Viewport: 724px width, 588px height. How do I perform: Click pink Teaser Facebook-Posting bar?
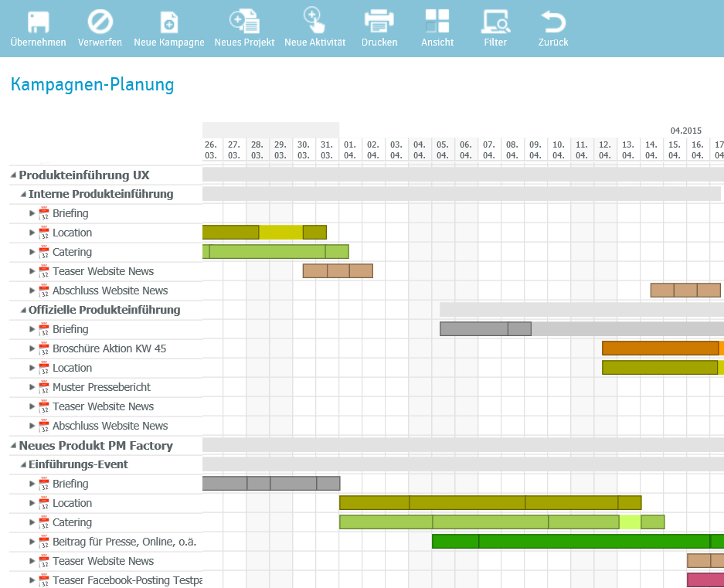[x=705, y=580]
